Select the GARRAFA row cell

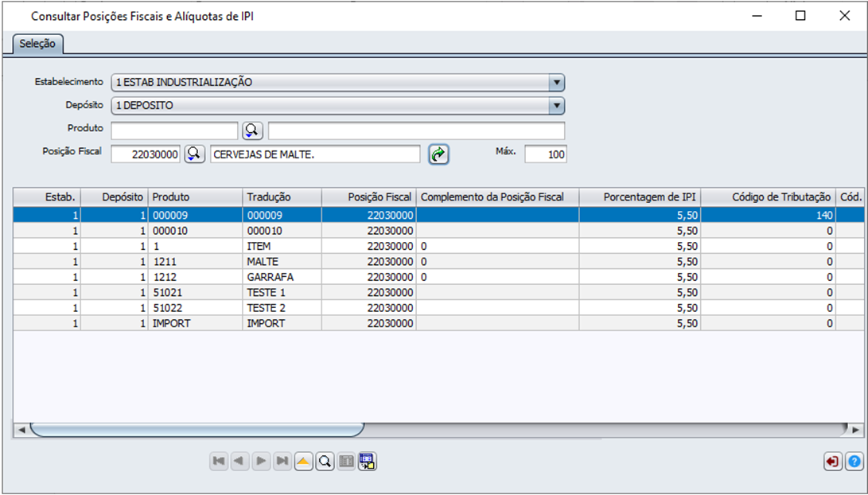[x=282, y=277]
